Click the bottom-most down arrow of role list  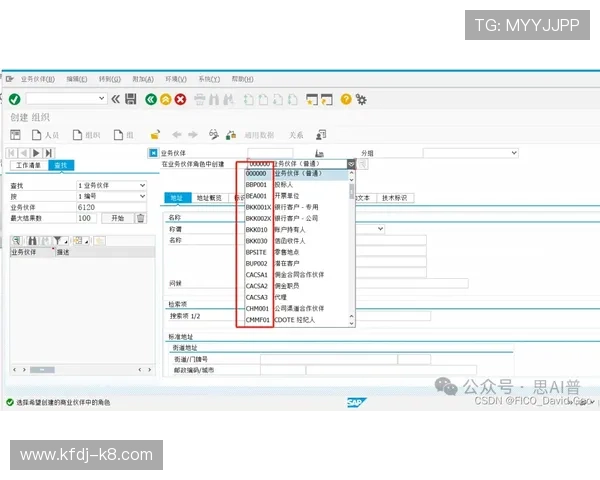(x=352, y=324)
